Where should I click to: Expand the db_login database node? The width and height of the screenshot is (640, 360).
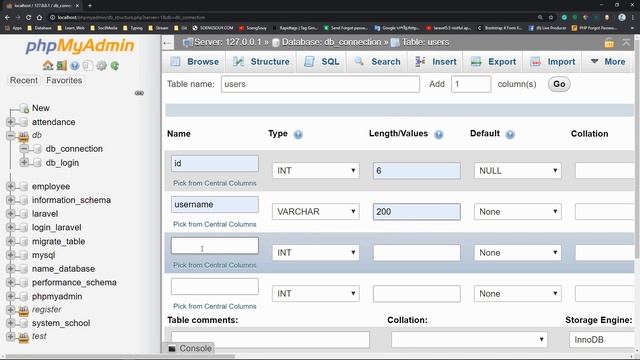24,162
